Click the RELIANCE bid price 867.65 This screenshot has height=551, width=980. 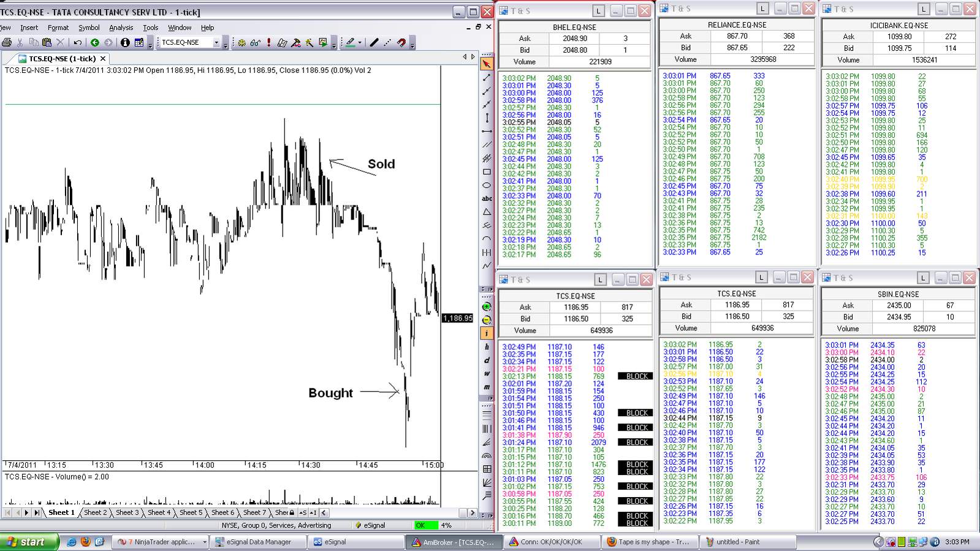tap(737, 47)
